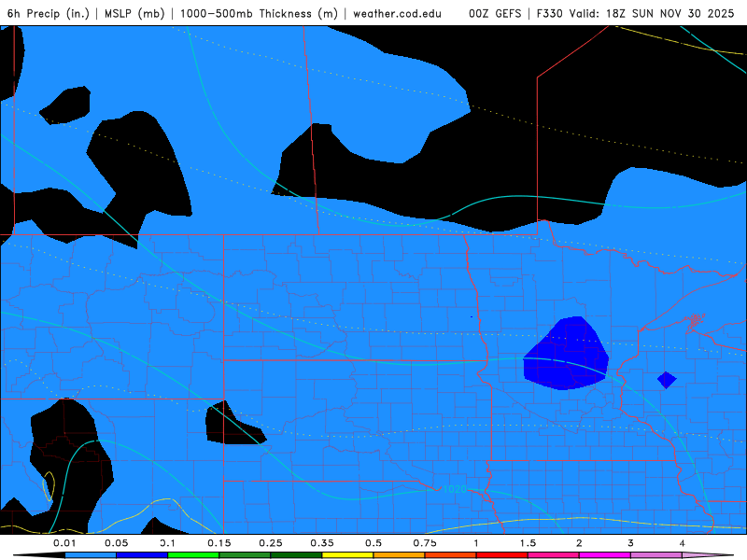Click the magenta 2–3 color bar segment
The height and width of the screenshot is (560, 747).
605,555
